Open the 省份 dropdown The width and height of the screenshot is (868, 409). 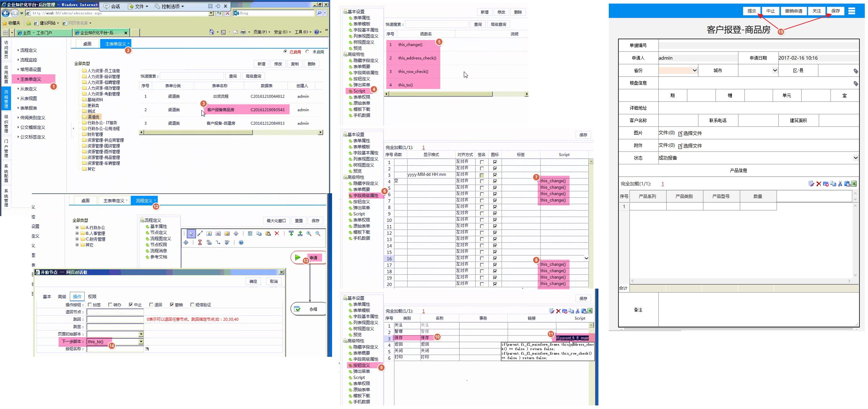tap(678, 70)
